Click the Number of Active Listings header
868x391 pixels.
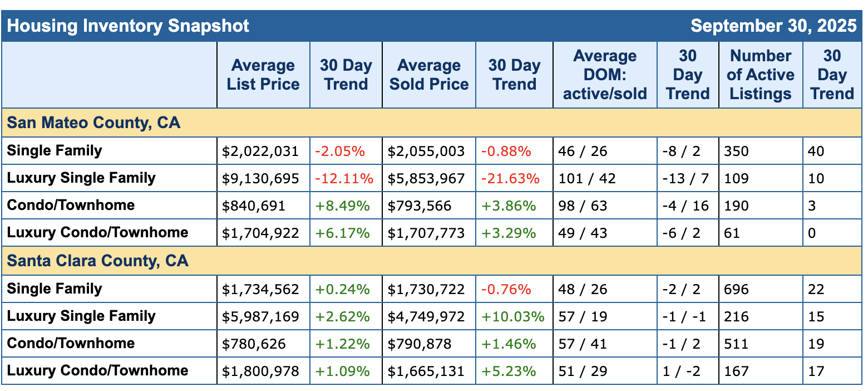761,75
